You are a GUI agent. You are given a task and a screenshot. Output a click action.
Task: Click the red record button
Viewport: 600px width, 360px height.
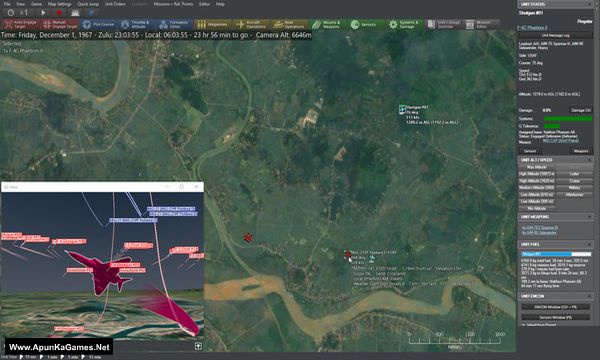pos(59,13)
